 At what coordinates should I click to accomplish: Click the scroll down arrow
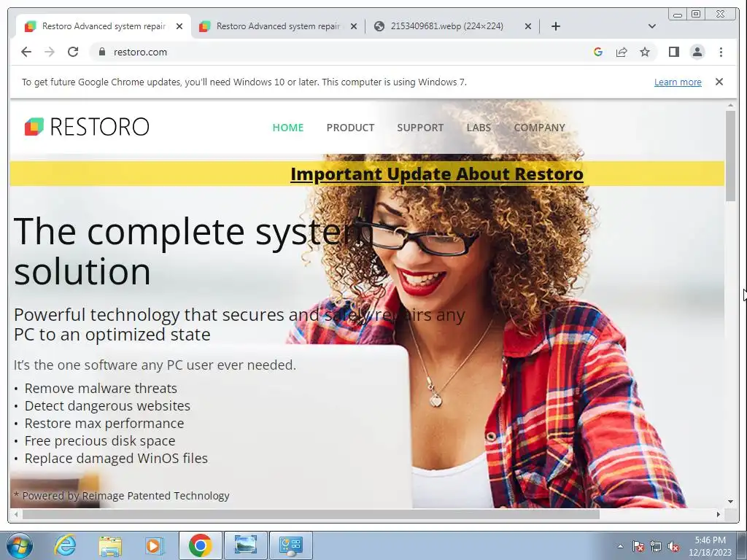coord(730,502)
